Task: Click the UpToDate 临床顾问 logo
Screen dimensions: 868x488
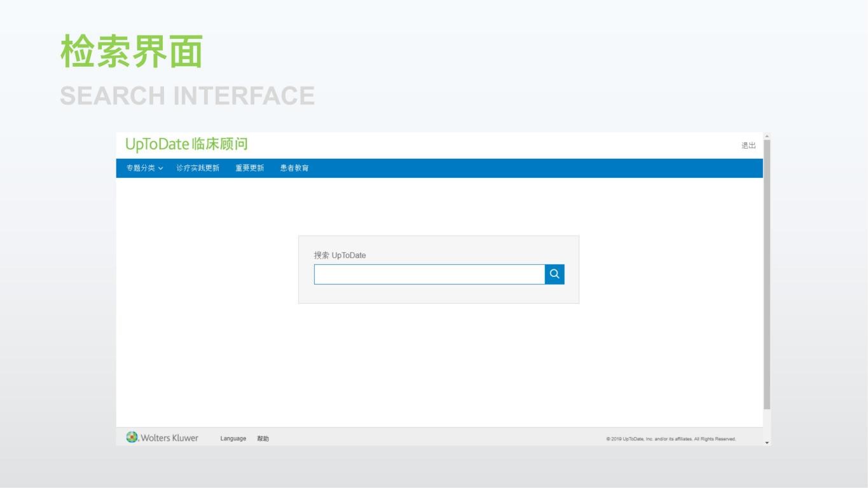Action: pyautogui.click(x=186, y=144)
